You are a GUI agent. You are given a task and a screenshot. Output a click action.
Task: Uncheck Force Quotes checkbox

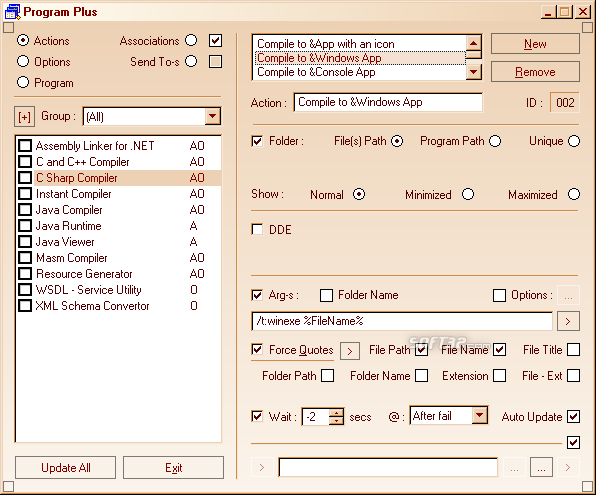[x=257, y=349]
